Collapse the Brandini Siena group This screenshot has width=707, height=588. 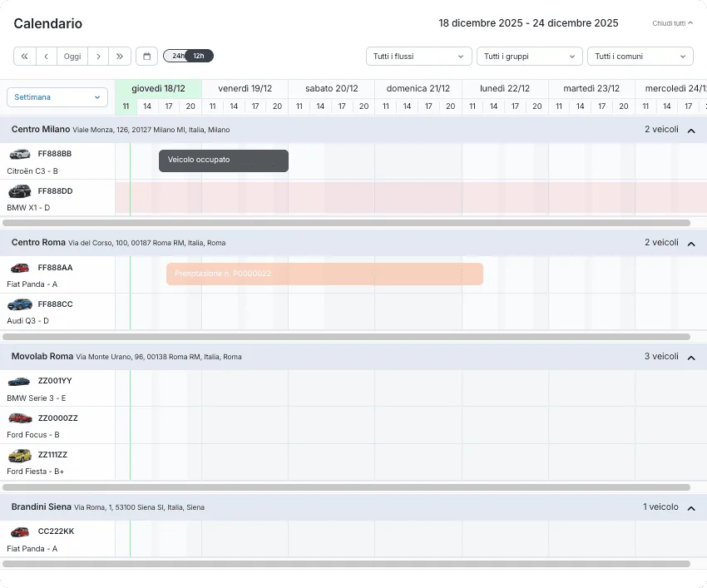coord(690,509)
